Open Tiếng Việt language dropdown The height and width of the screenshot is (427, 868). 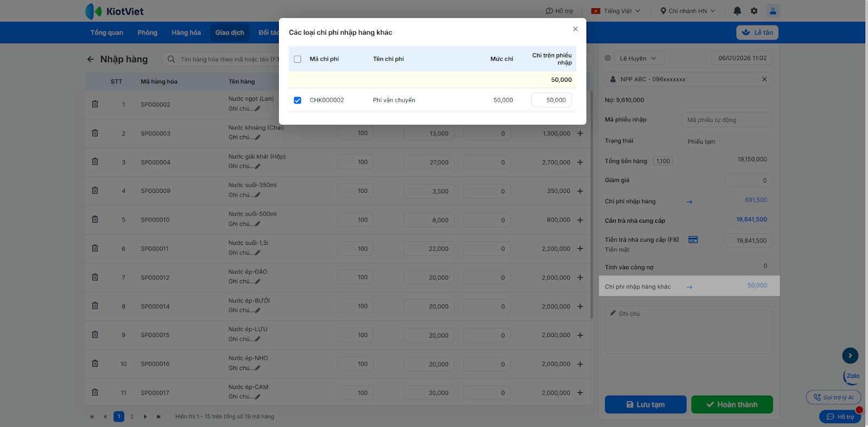click(616, 11)
